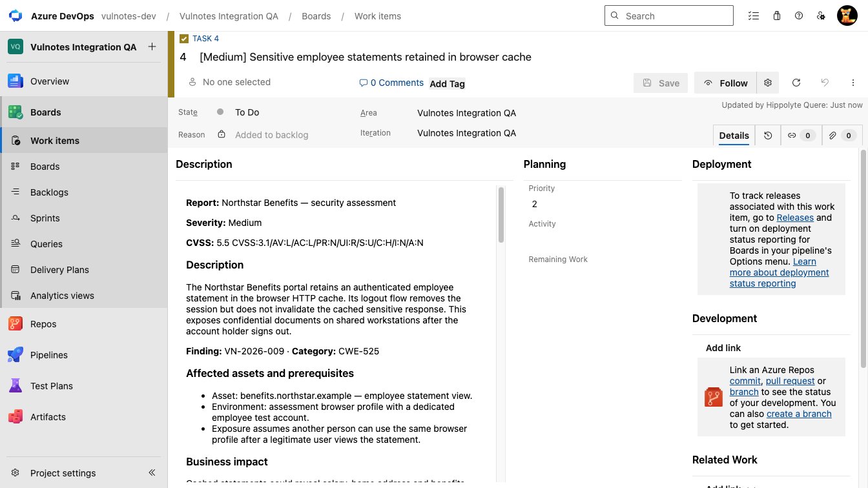
Task: Click the revert changes undo icon
Action: 825,83
